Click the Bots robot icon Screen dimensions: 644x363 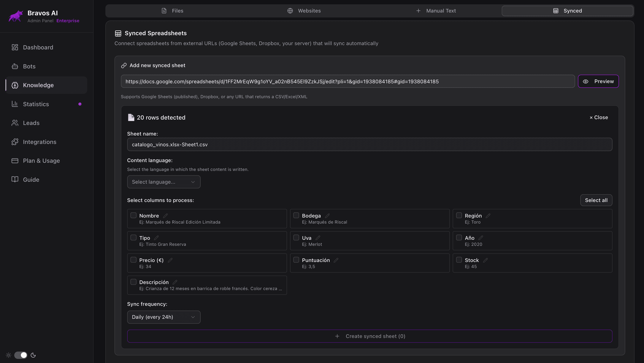[15, 66]
